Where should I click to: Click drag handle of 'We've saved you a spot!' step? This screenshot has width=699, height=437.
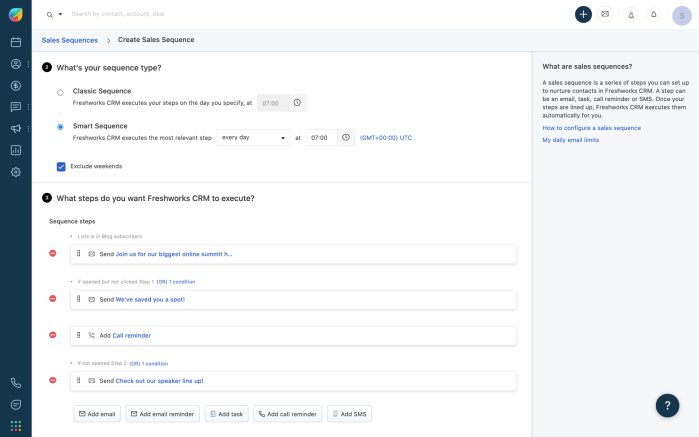[78, 299]
